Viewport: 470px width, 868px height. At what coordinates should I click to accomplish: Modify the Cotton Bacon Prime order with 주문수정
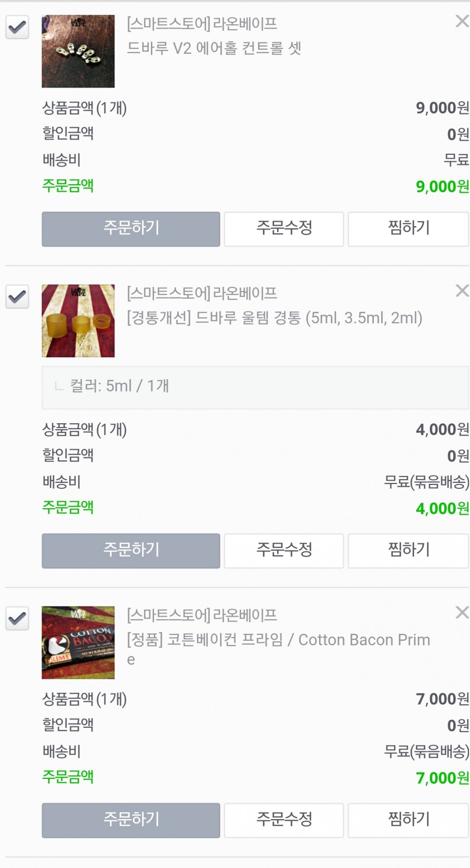[x=284, y=820]
